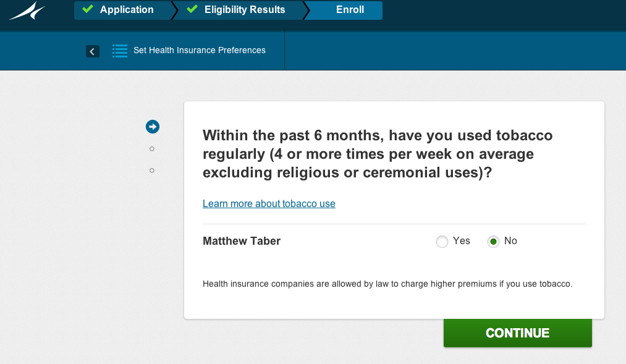Select the Yes radio button for tobacco use
626x364 pixels.
[x=442, y=242]
